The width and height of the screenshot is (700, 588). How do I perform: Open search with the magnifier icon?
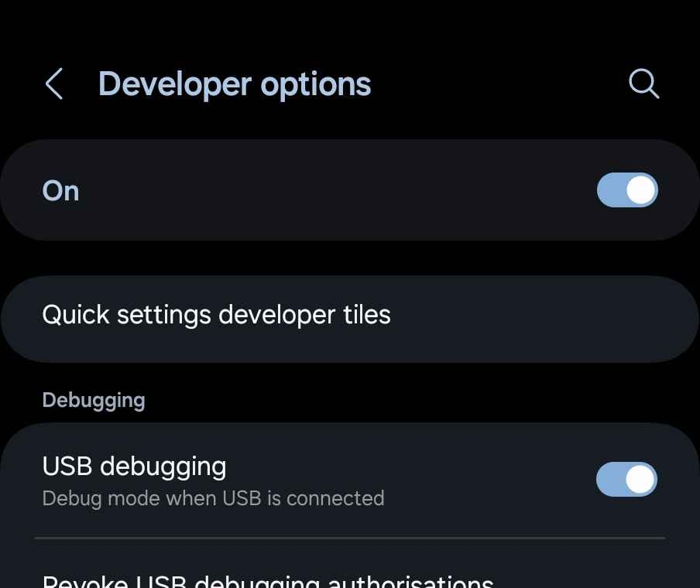(x=643, y=83)
